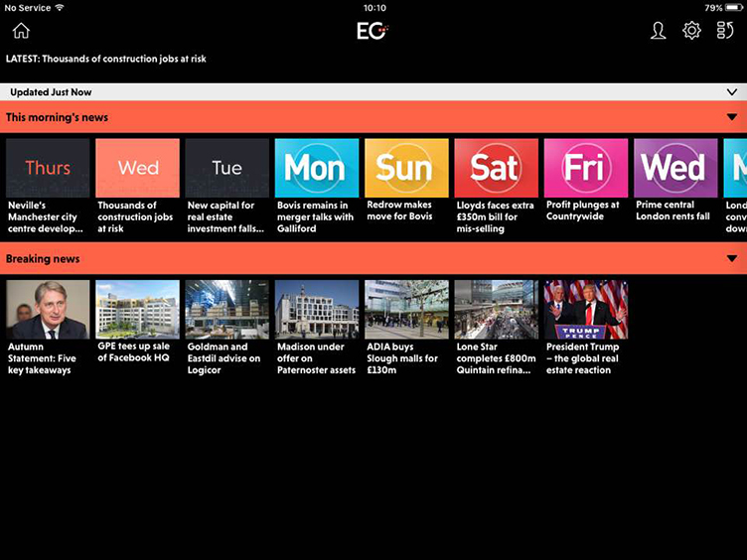The height and width of the screenshot is (560, 747).
Task: Expand the Updated Just Now chevron
Action: [x=732, y=92]
